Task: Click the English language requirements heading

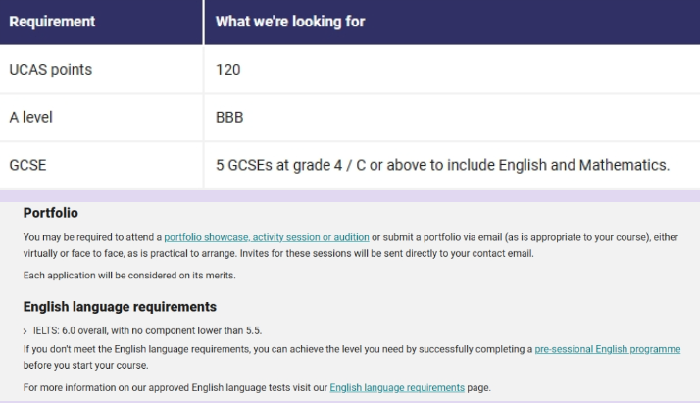Action: click(120, 307)
